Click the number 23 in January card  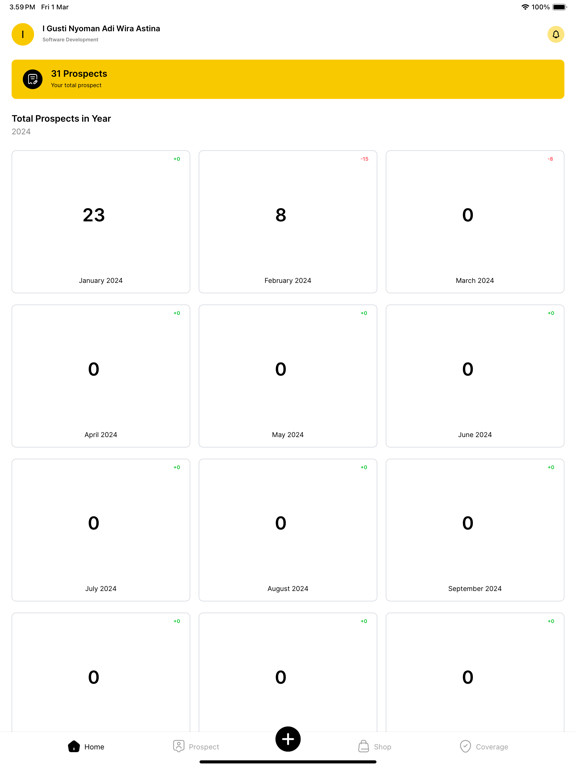[94, 215]
